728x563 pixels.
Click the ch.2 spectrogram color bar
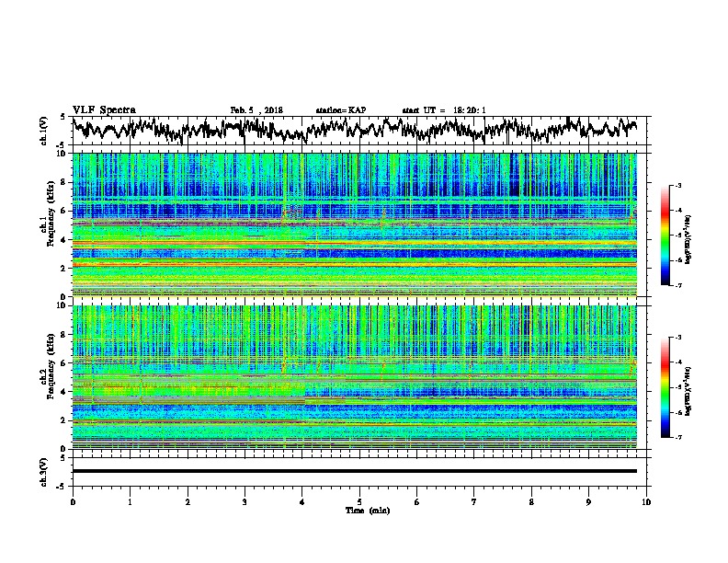665,387
